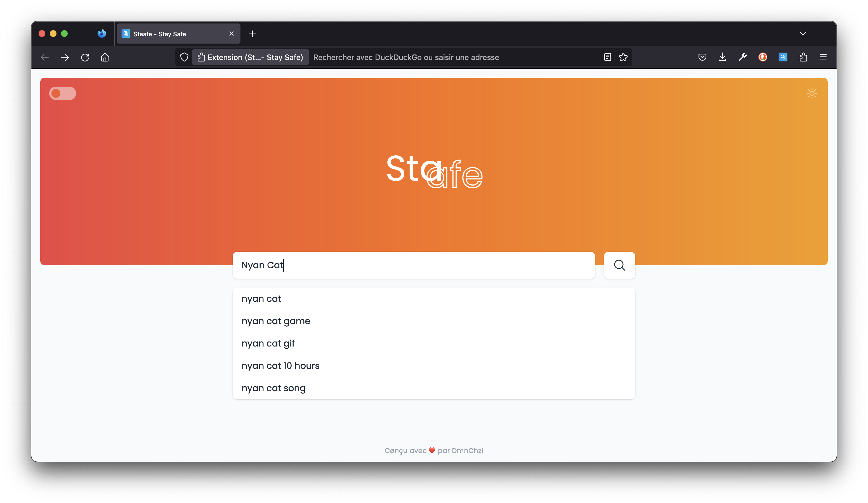Select the "nyan cat game" suggestion
Screen dimensions: 868x503
(x=275, y=321)
